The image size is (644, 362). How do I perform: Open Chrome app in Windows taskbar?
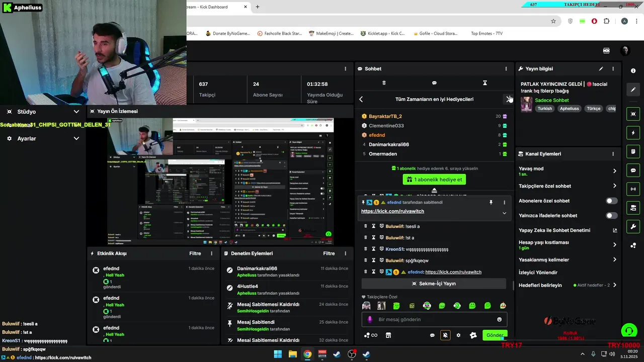307,354
